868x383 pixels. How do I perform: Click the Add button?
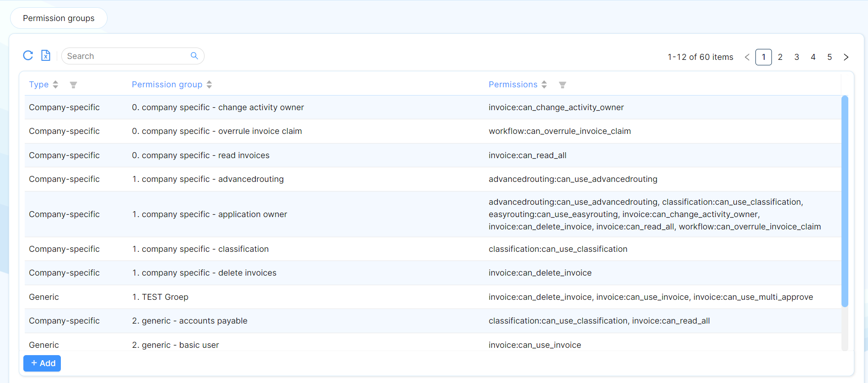pyautogui.click(x=42, y=363)
